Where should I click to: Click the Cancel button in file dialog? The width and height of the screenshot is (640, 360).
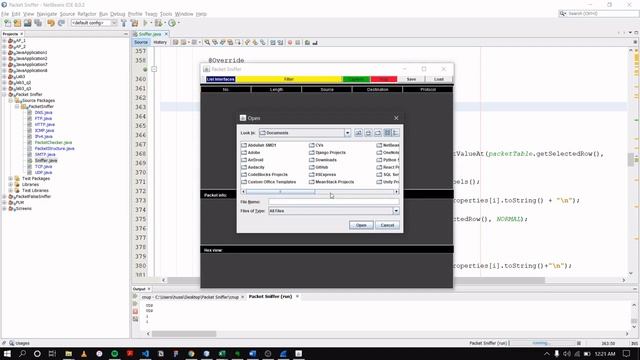(387, 225)
